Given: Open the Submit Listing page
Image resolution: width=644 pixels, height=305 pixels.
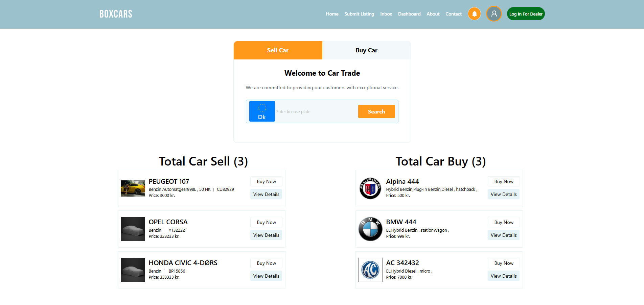Looking at the screenshot, I should coord(359,14).
